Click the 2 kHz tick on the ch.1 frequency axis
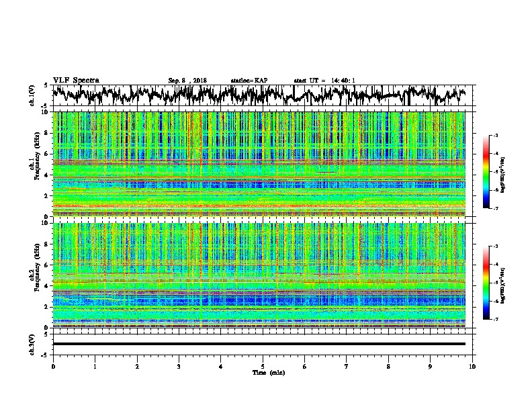532x411 pixels. click(x=48, y=195)
